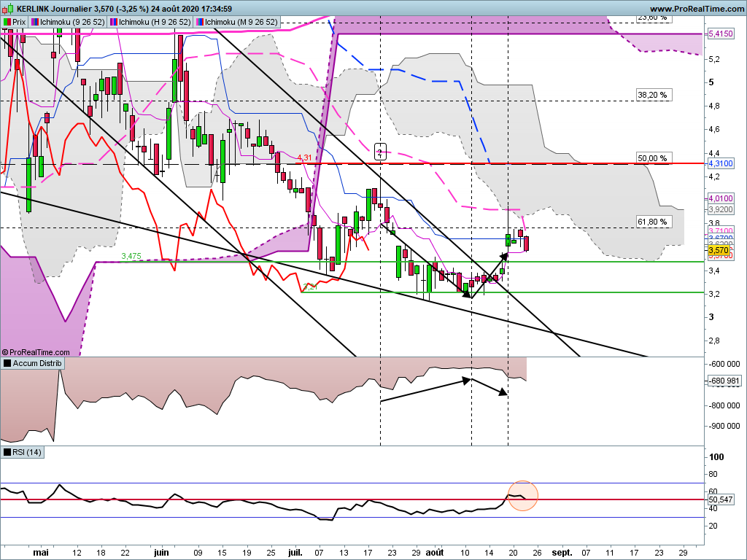This screenshot has width=747, height=560.
Task: Click the www.ProRealTime.com link
Action: tap(697, 9)
